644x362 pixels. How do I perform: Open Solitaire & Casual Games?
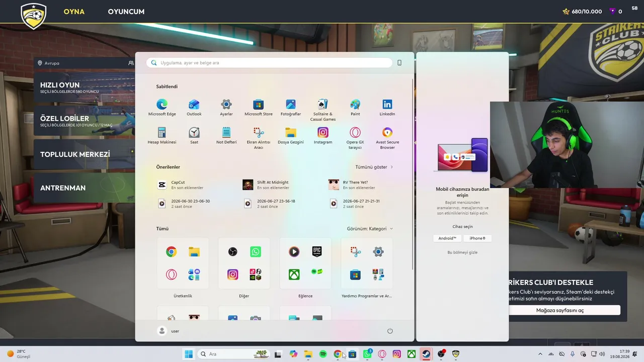[323, 110]
